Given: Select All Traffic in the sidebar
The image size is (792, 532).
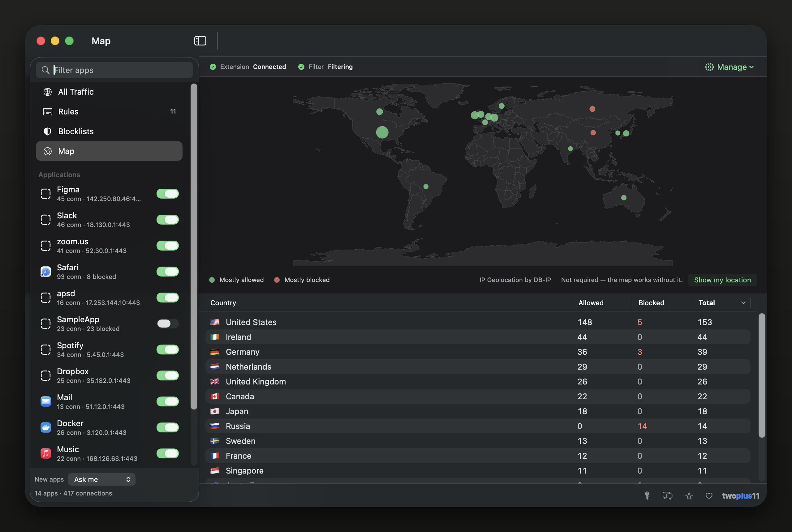Looking at the screenshot, I should point(109,92).
